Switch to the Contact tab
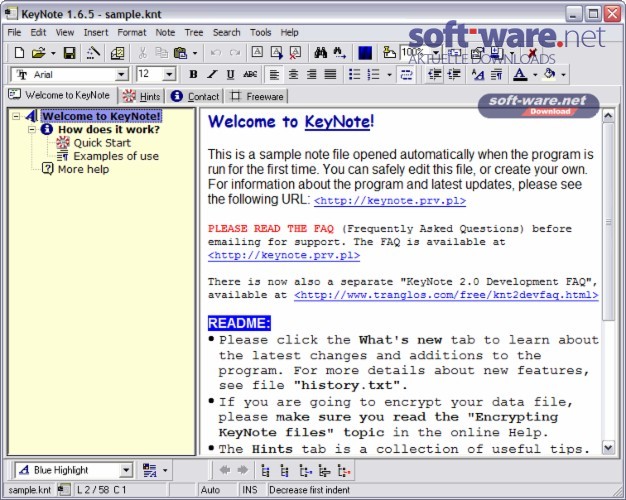The width and height of the screenshot is (626, 500). (x=195, y=96)
